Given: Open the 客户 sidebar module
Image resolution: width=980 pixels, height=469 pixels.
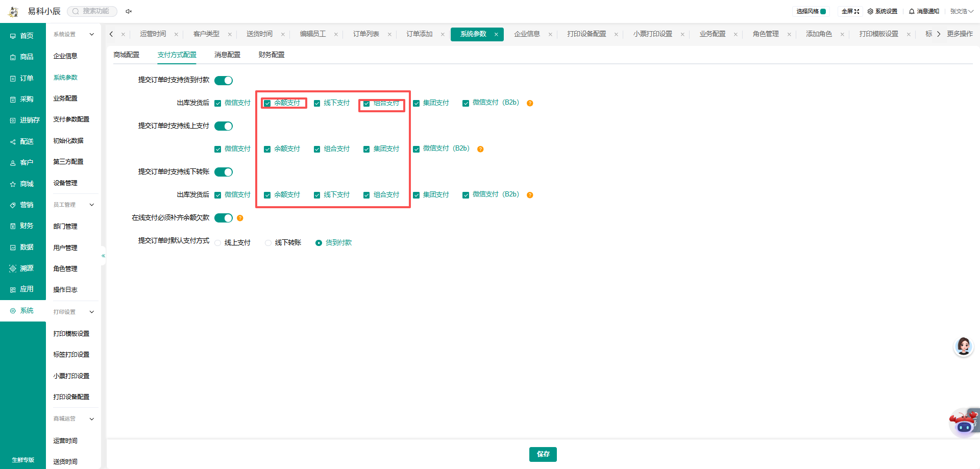Looking at the screenshot, I should (x=22, y=163).
